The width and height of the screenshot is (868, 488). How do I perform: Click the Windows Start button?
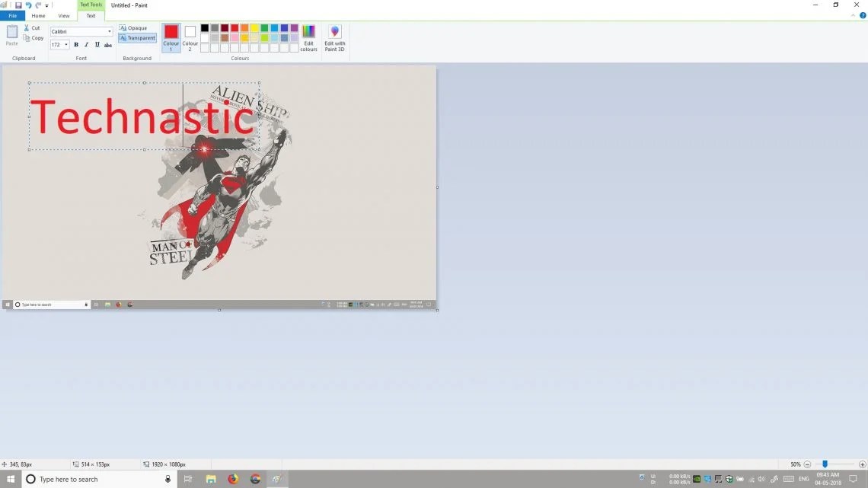[x=11, y=479]
